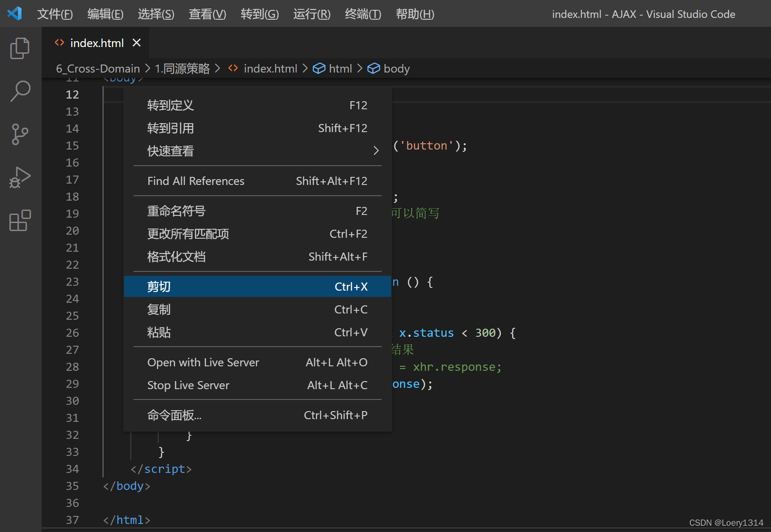Choose 重命名符号 from context menu
771x532 pixels.
[258, 211]
